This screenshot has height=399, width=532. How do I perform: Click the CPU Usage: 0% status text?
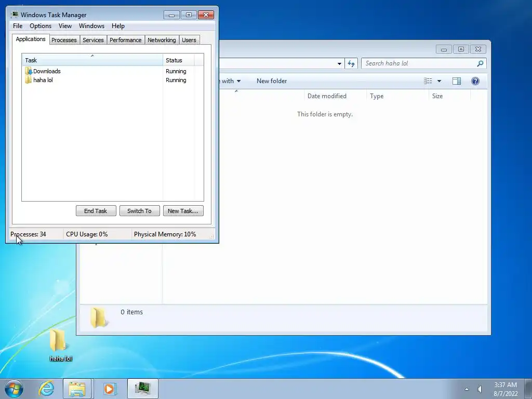87,234
